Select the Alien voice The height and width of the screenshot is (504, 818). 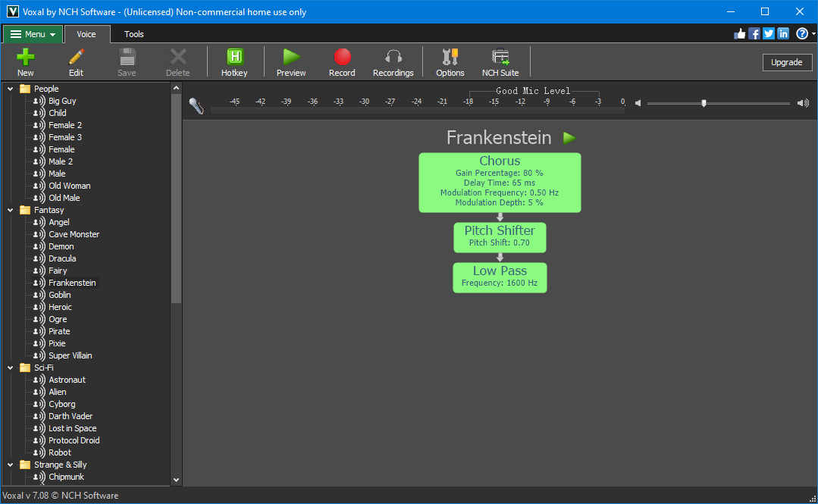pyautogui.click(x=58, y=393)
